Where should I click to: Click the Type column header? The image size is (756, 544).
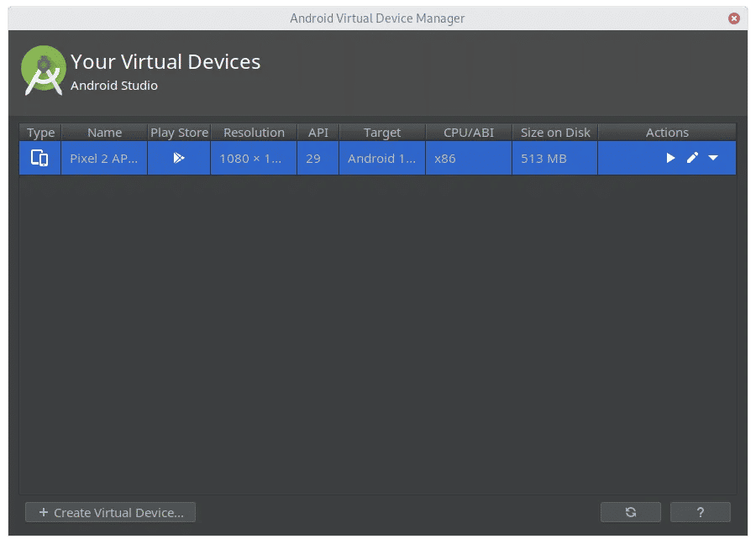tap(40, 133)
